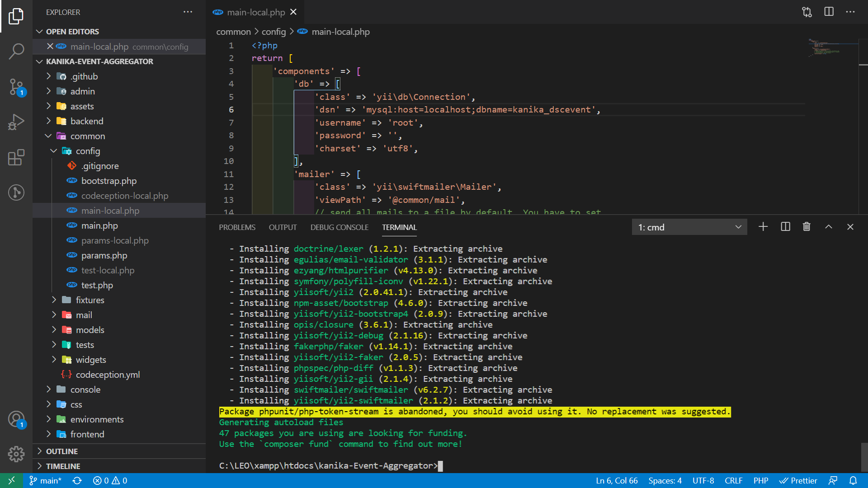Collapse the common folder
The height and width of the screenshot is (488, 868).
point(119,136)
